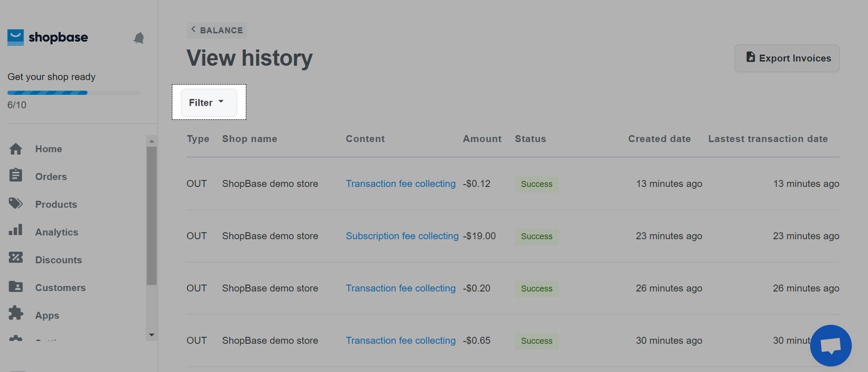Click the Discounts percent icon
Viewport: 868px width, 372px height.
pyautogui.click(x=16, y=258)
